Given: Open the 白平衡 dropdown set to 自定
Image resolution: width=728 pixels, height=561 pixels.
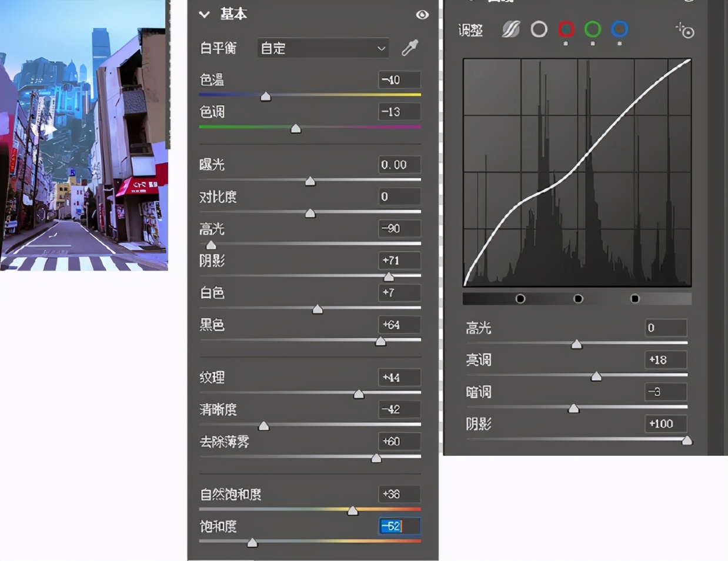Looking at the screenshot, I should [x=323, y=48].
